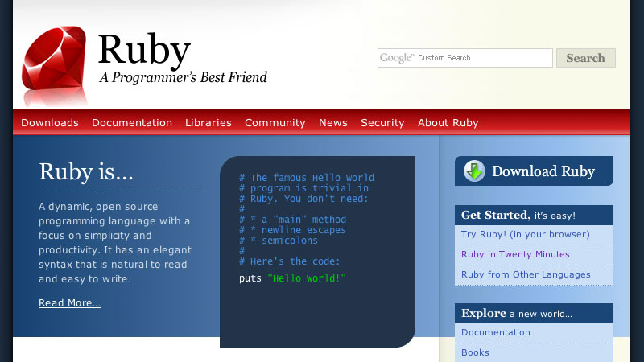644x362 pixels.
Task: Click the Search button
Action: [x=586, y=58]
